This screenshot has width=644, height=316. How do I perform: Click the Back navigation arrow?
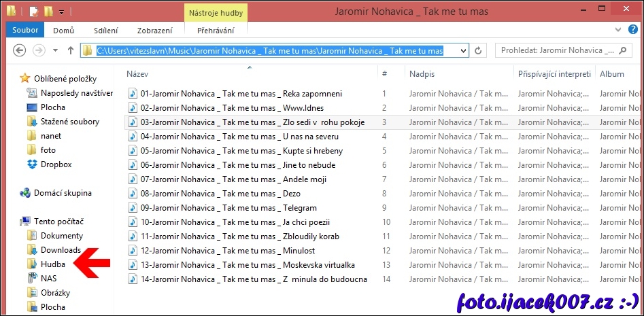(x=20, y=51)
